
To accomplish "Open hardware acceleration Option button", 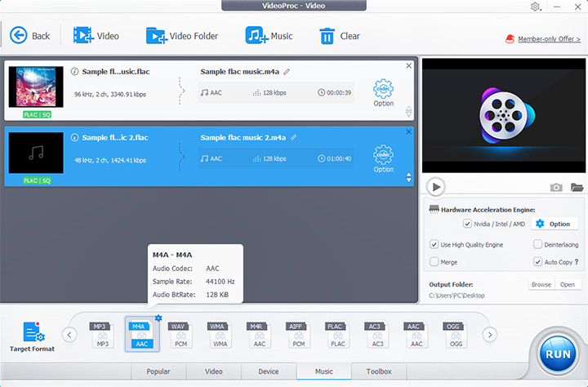I will coord(553,224).
